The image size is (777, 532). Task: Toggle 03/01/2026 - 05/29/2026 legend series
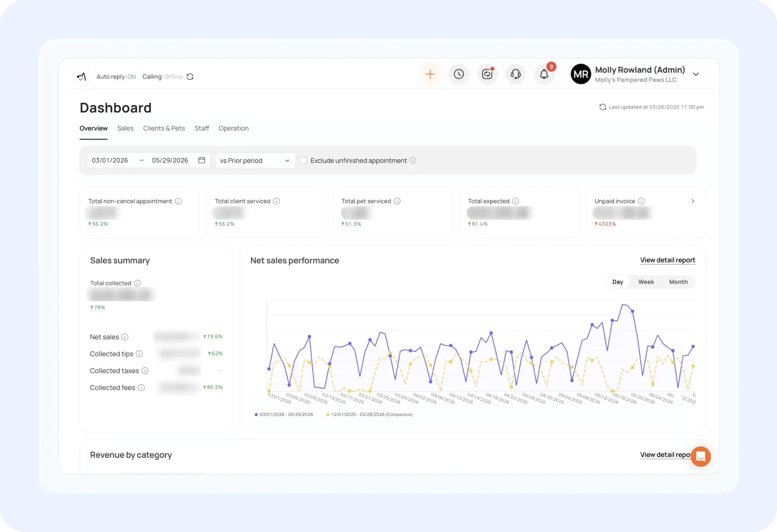284,414
